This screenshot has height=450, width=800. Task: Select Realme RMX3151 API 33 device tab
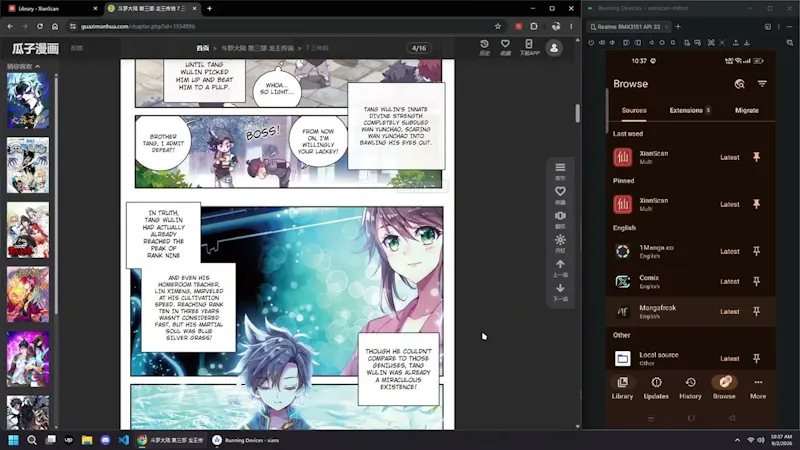629,27
